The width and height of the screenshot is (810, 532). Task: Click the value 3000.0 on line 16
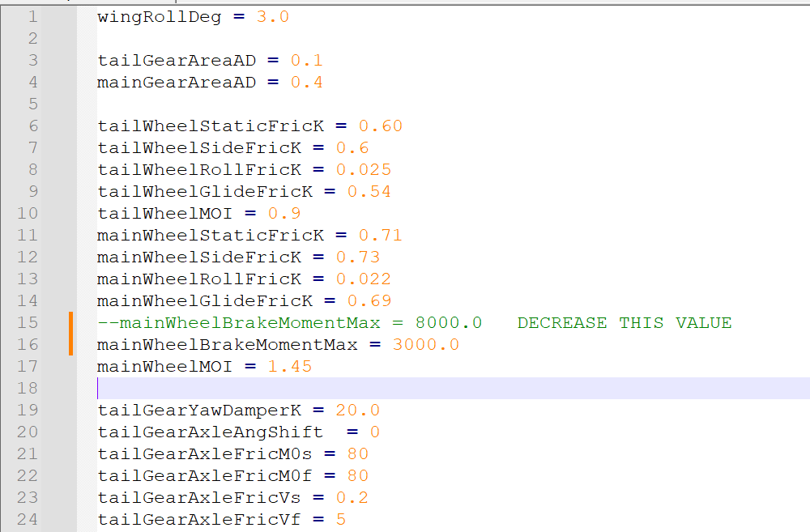coord(426,344)
